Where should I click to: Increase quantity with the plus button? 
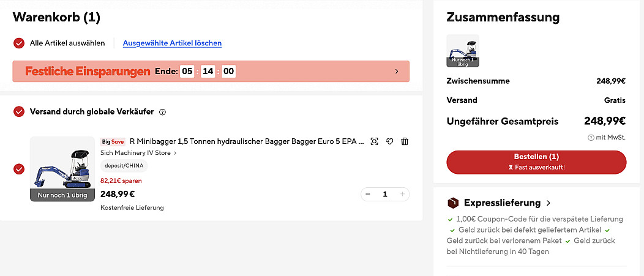tap(402, 194)
